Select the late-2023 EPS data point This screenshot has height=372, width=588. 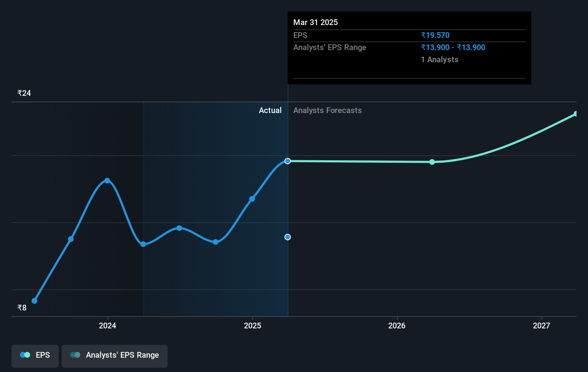[71, 239]
